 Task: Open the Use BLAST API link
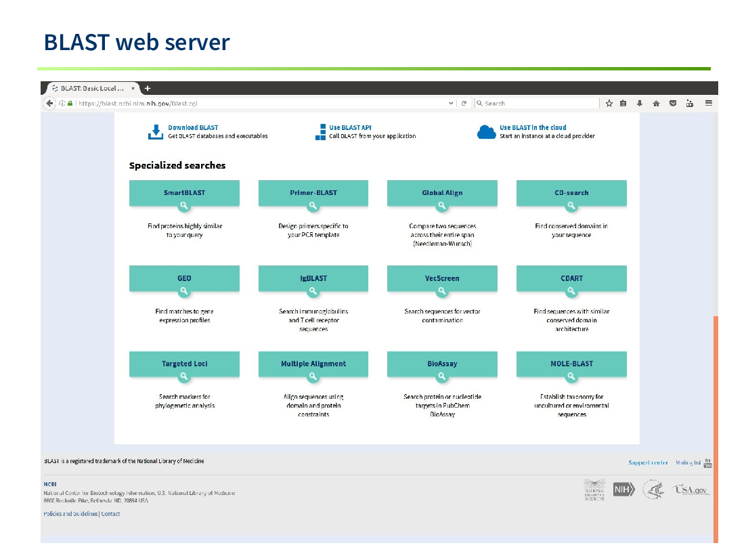point(350,127)
